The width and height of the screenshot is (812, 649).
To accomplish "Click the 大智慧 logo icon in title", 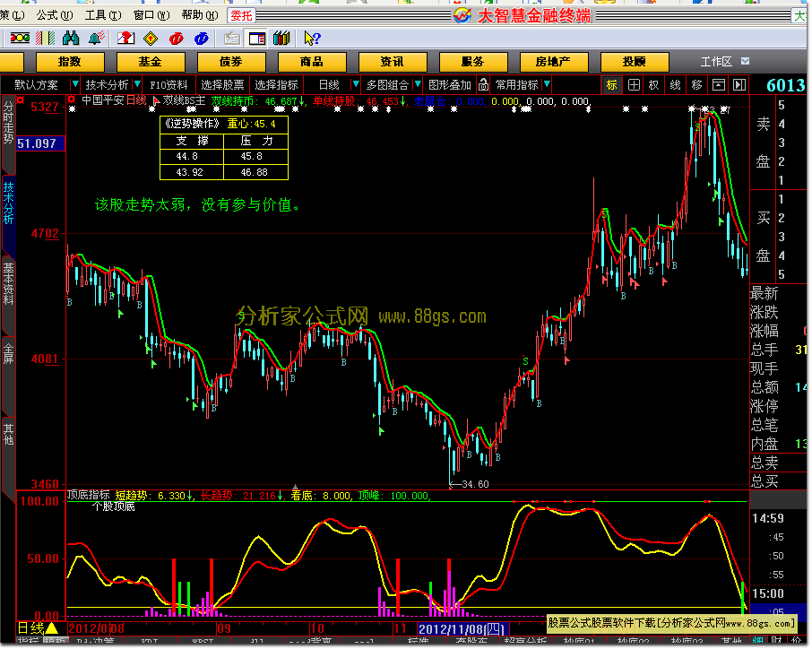I will pos(462,15).
